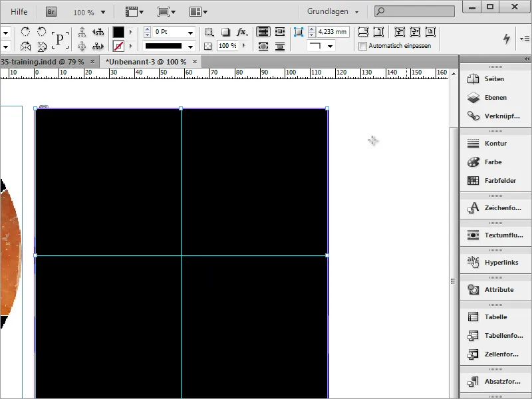Open the control panel flyout menu
The width and height of the screenshot is (532, 399).
tap(525, 39)
